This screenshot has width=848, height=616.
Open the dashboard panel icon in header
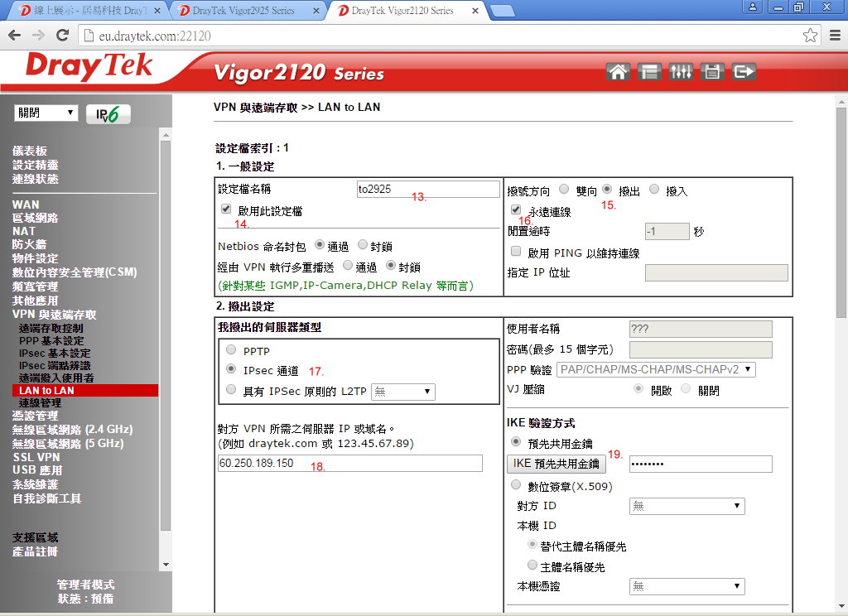click(x=649, y=72)
